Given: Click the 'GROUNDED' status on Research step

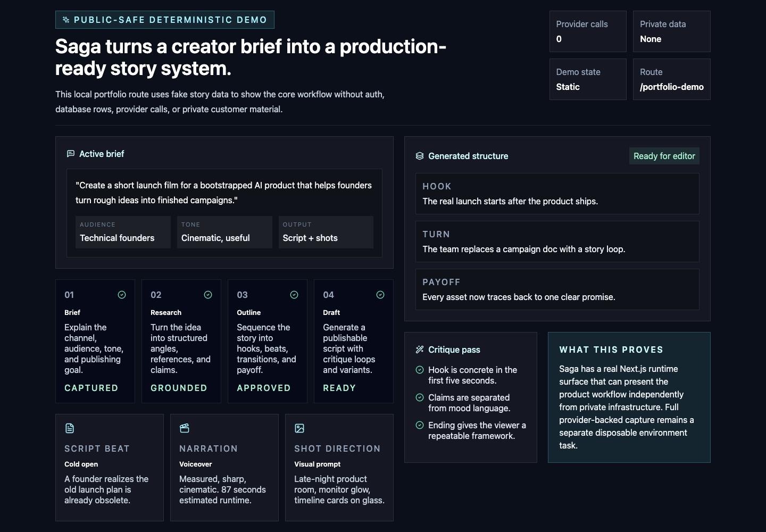Looking at the screenshot, I should pyautogui.click(x=179, y=388).
